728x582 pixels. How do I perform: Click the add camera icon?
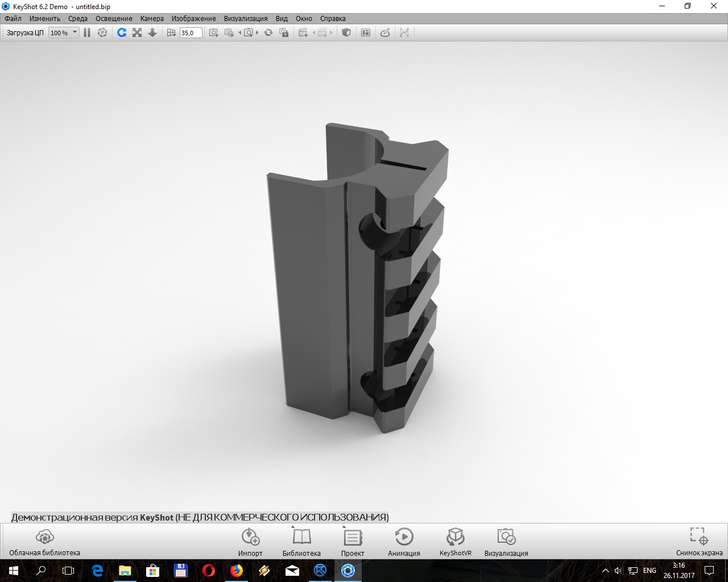tap(214, 33)
